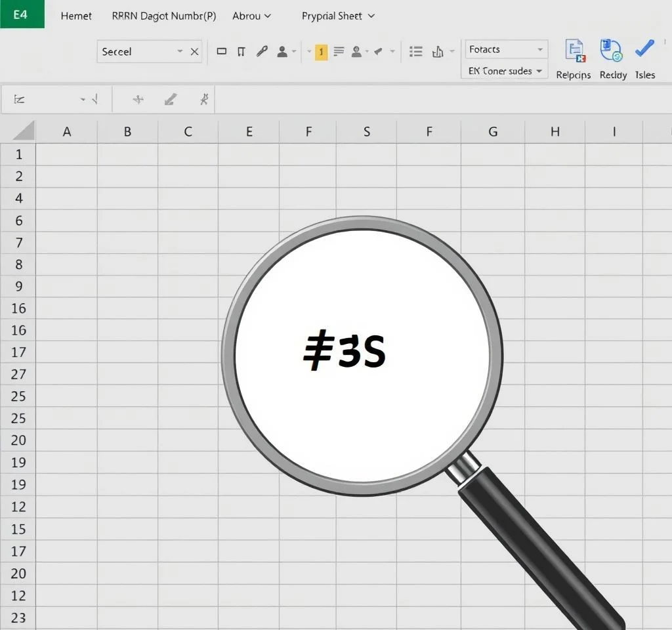The height and width of the screenshot is (630, 672).
Task: Select row header 6
Action: pyautogui.click(x=18, y=220)
